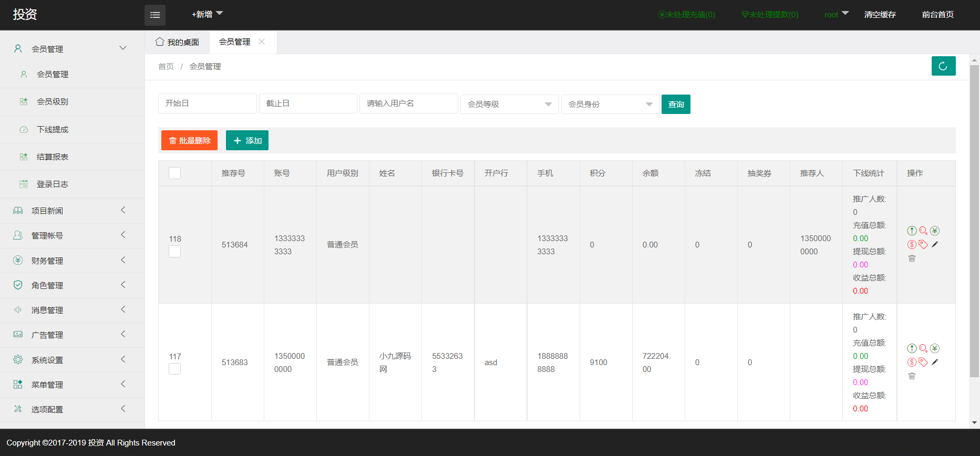Open 下线提成 in the sidebar
The image size is (980, 456).
pos(72,129)
